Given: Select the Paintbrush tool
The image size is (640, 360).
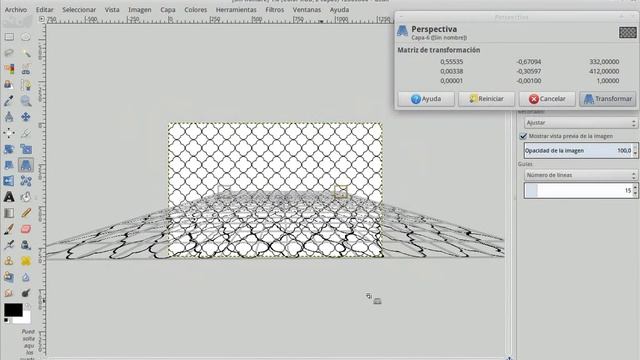Looking at the screenshot, I should tap(9, 229).
